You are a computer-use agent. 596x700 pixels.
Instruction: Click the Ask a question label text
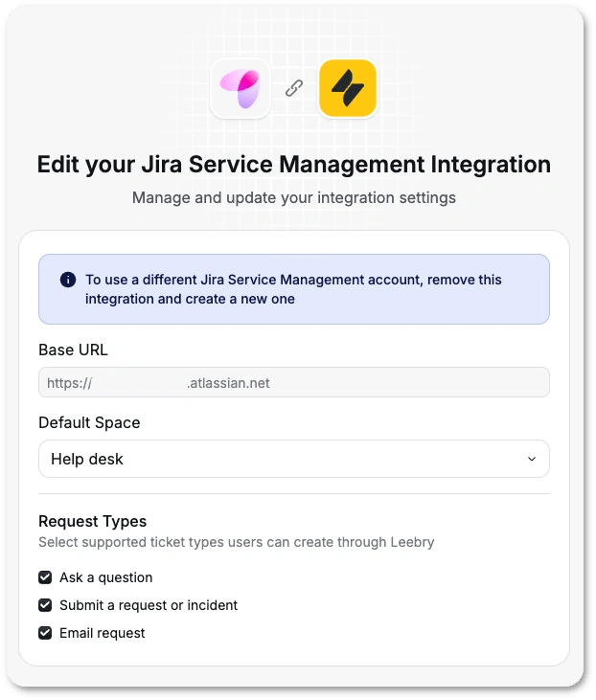click(x=106, y=577)
